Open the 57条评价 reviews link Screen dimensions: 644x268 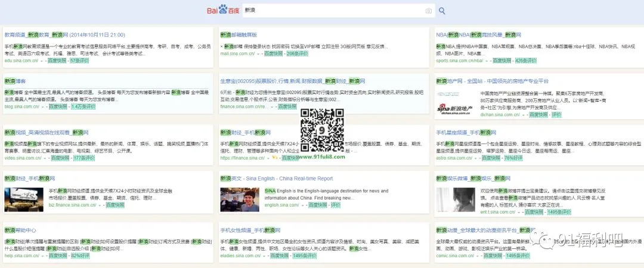tap(79, 61)
